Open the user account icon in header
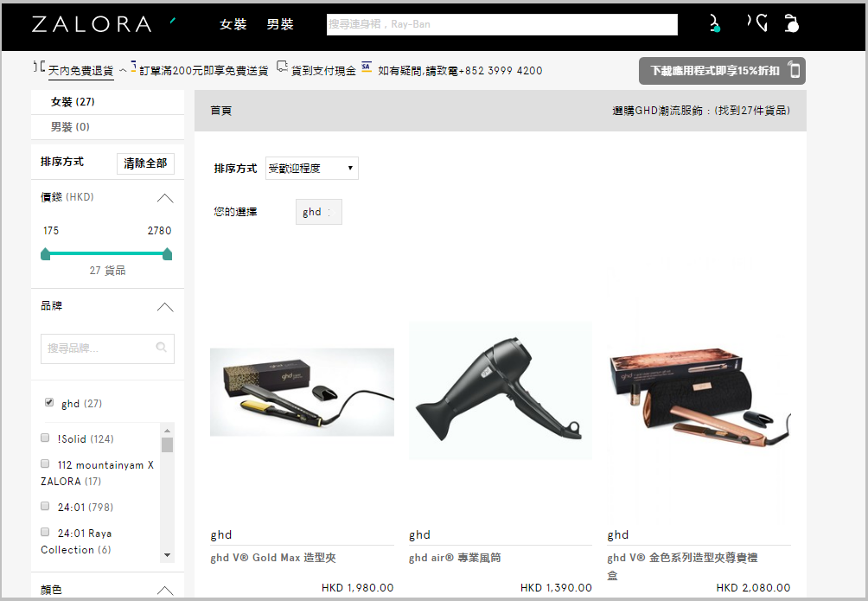 point(715,23)
